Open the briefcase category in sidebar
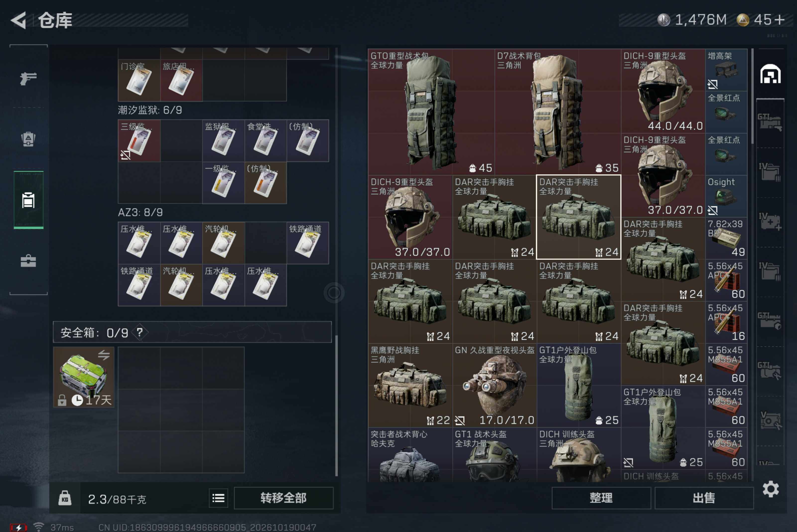 tap(28, 261)
